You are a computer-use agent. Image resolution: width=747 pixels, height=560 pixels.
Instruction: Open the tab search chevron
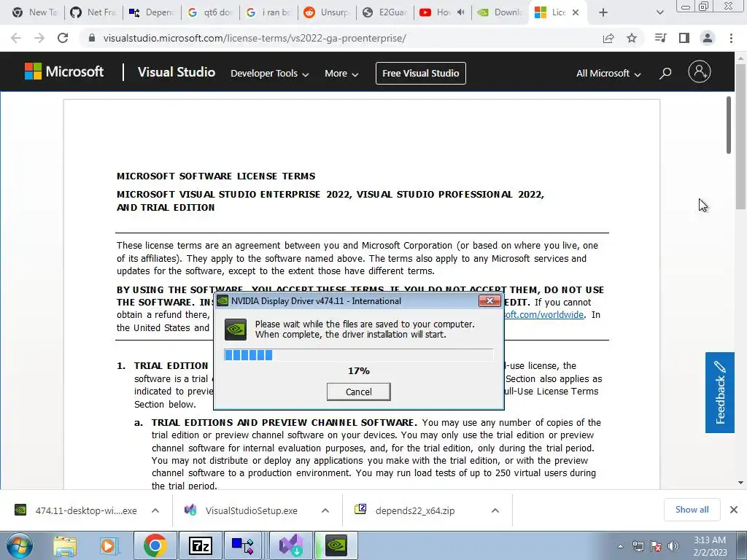(659, 13)
